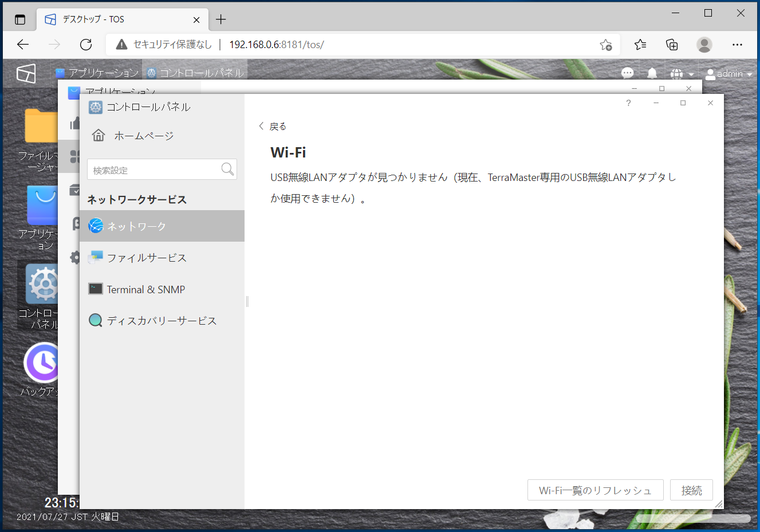This screenshot has width=760, height=532.
Task: Open a new browser tab
Action: pyautogui.click(x=221, y=19)
